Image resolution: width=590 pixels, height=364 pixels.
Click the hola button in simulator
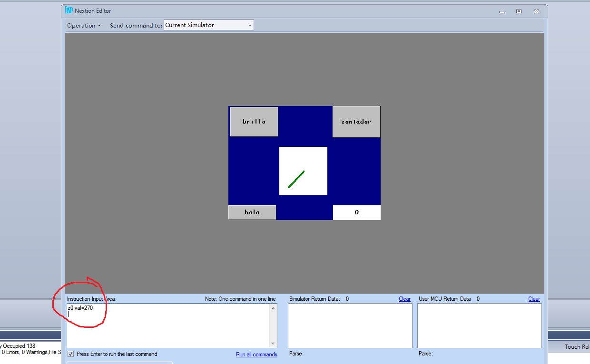coord(252,212)
